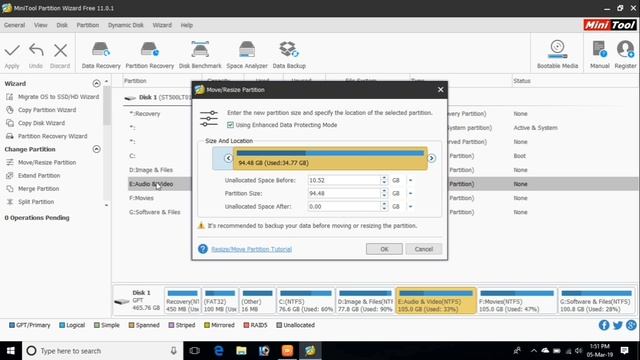Close the Move/Resize Partition dialog
Screen dimensions: 640x360
440,89
